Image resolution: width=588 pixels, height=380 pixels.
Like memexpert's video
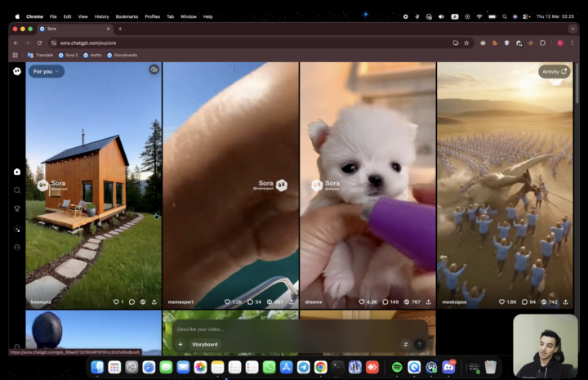pos(227,302)
